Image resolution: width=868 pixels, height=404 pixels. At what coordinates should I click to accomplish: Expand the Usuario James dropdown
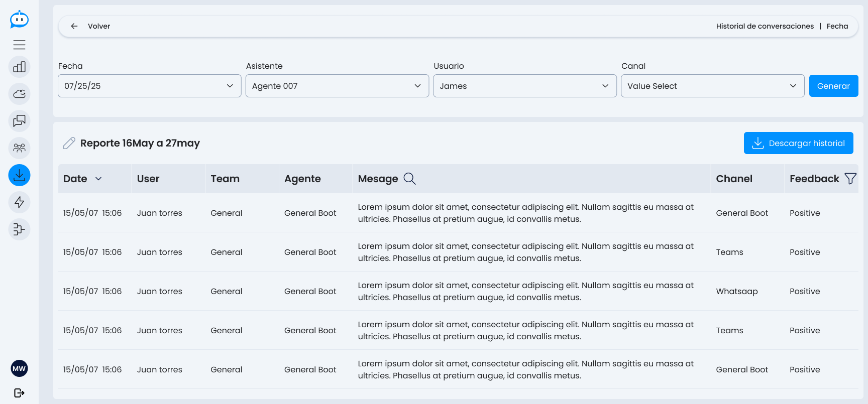coord(525,86)
